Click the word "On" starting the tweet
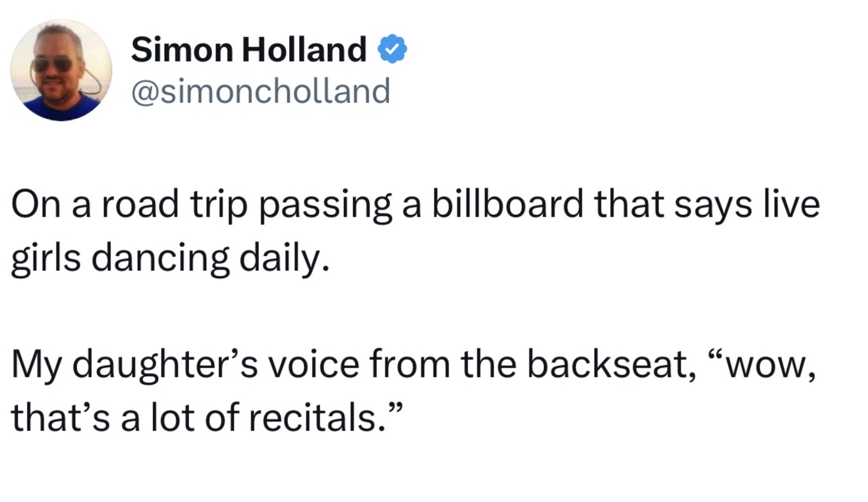868x502 pixels. pos(36,204)
